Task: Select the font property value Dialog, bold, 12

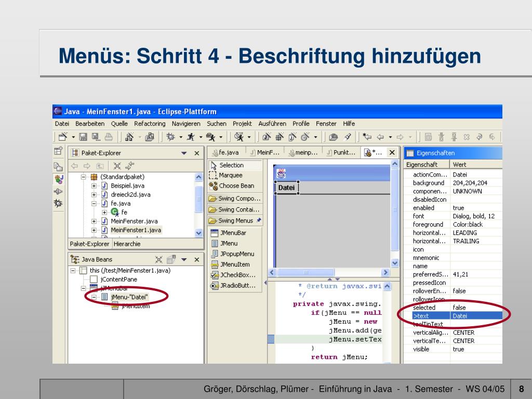Action: pos(477,216)
